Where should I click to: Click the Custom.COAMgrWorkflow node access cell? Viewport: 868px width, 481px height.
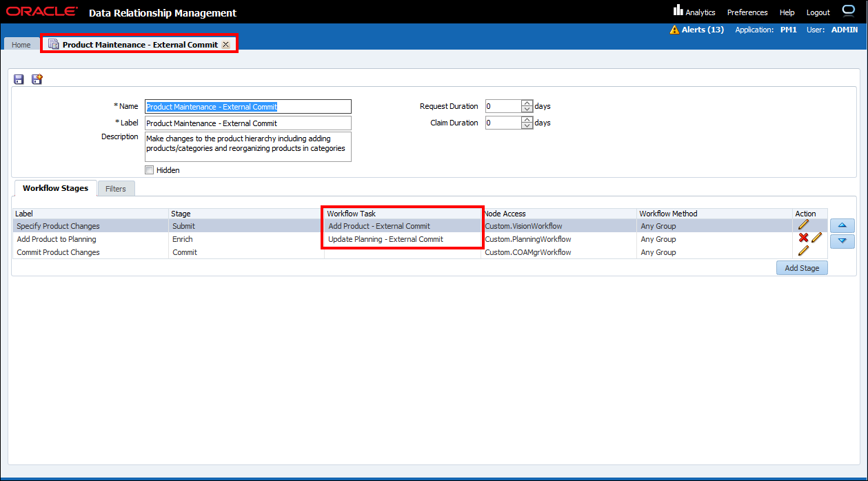528,252
